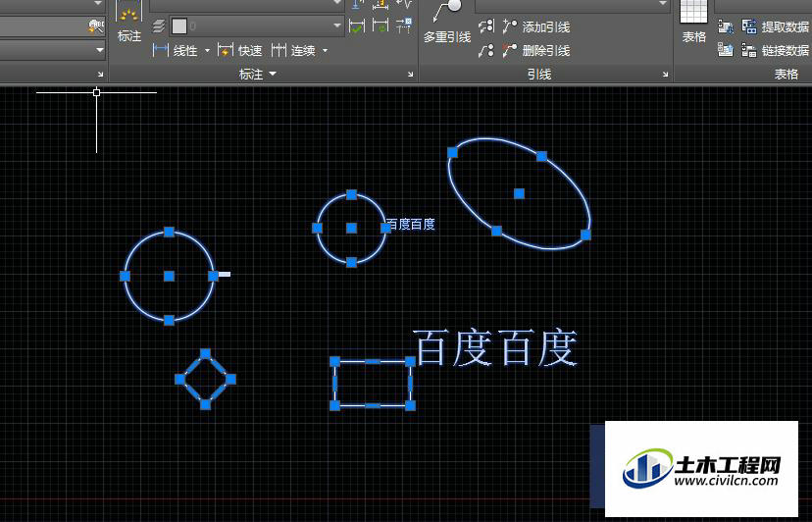
Task: Click the bottom grip of the small circle
Action: click(352, 262)
